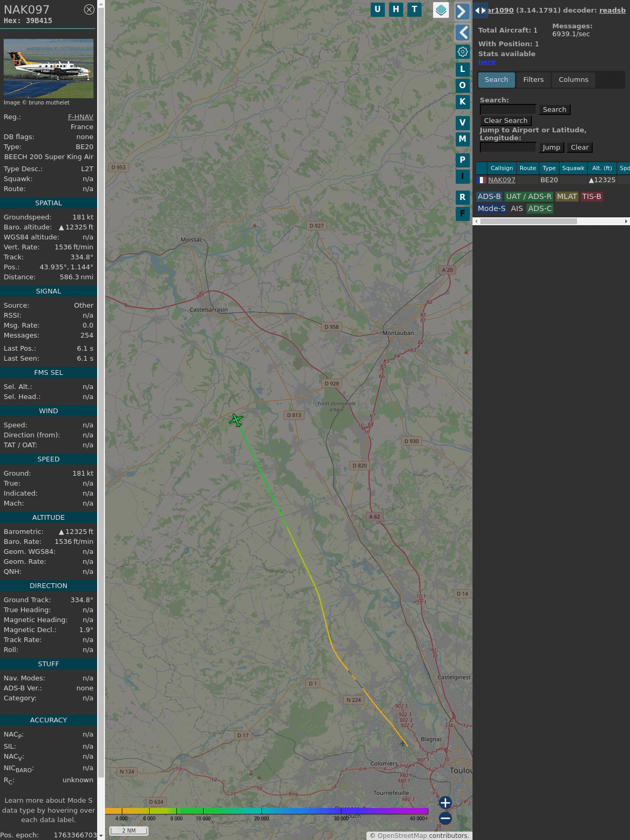Select the NAK097 aircraft icon on map

236,420
